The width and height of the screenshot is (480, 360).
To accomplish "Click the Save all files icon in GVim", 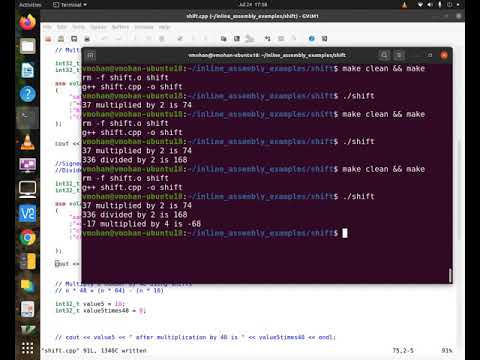I will pos(74,39).
